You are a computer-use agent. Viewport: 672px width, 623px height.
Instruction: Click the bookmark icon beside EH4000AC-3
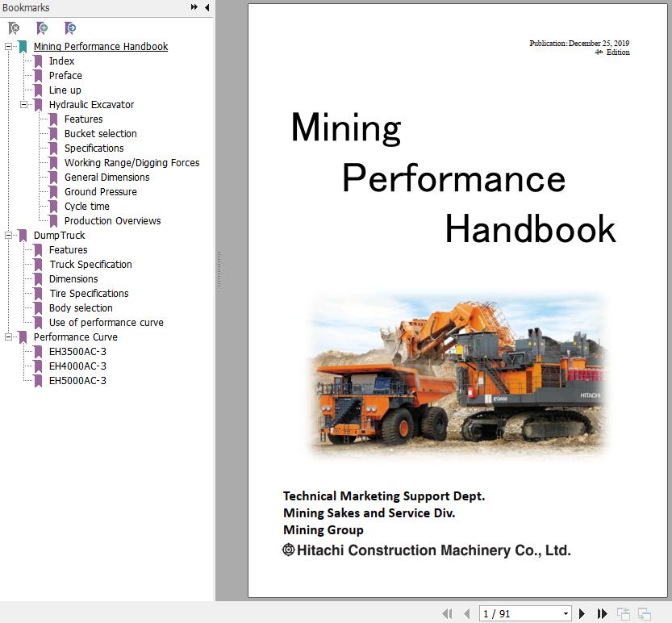pos(38,366)
